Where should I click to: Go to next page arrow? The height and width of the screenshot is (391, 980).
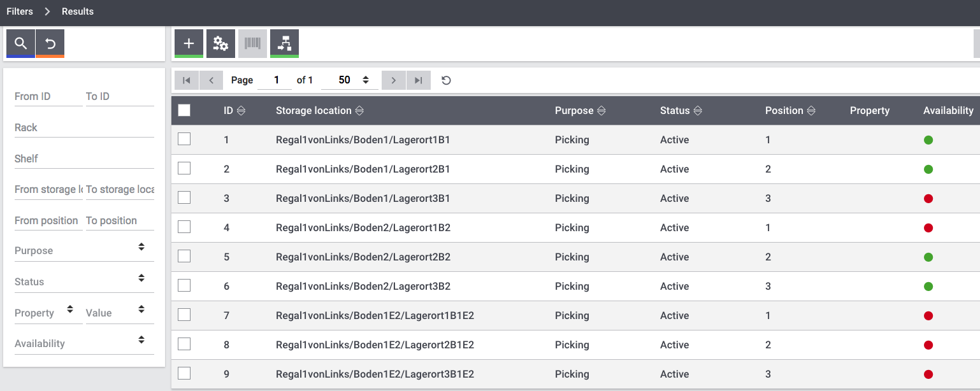point(393,80)
